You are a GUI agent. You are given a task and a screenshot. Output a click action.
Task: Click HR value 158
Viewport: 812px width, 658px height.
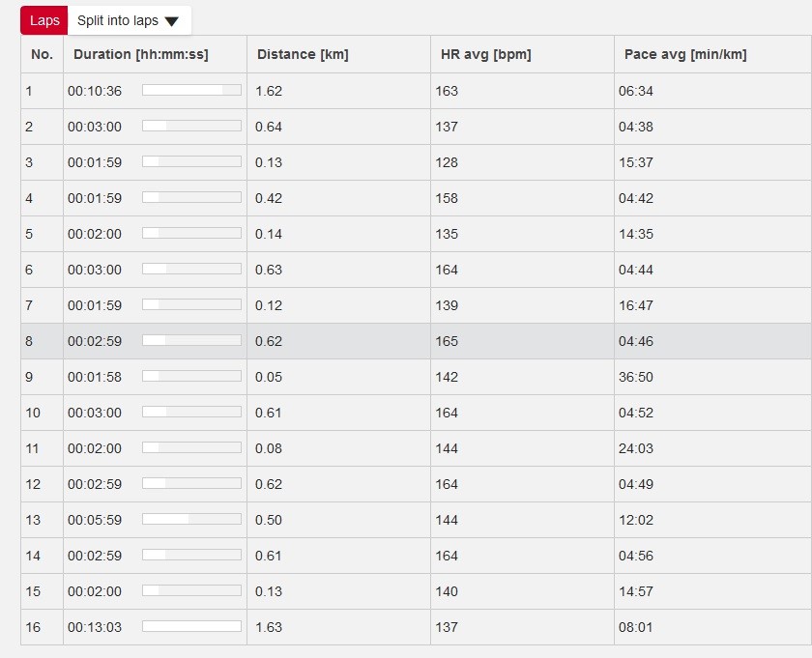[447, 198]
